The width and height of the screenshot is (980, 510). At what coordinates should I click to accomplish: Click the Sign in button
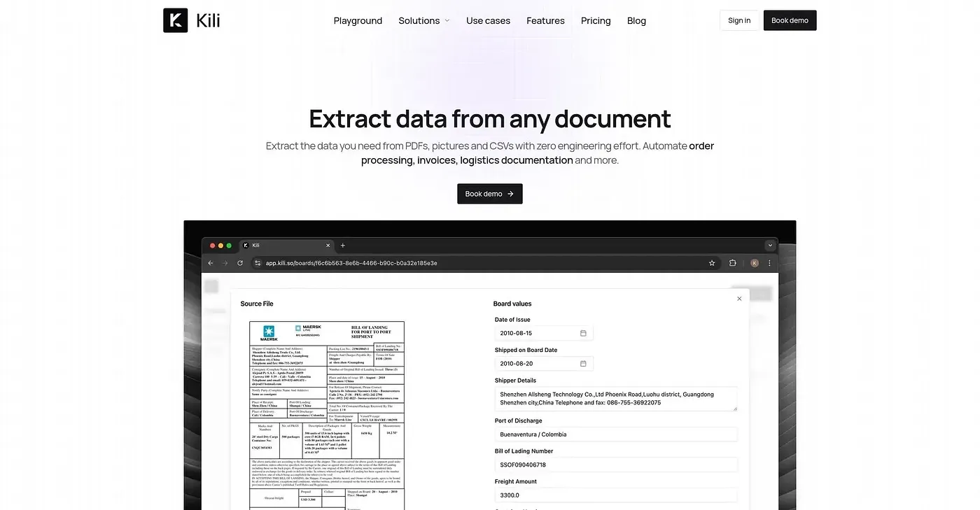pos(739,20)
